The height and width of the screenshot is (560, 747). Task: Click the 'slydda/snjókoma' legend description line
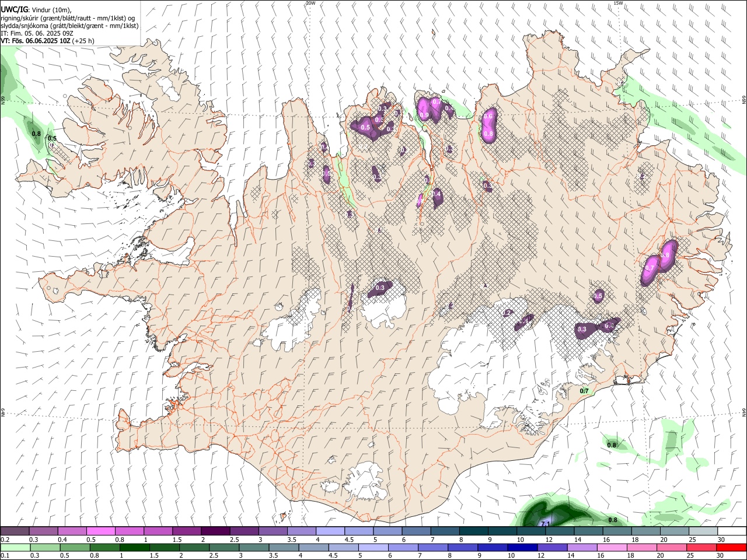tap(69, 26)
